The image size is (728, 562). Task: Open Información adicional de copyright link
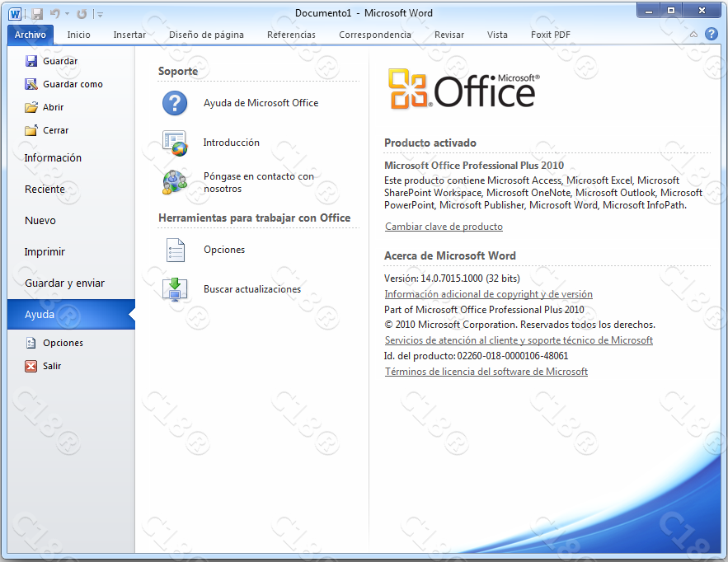488,294
